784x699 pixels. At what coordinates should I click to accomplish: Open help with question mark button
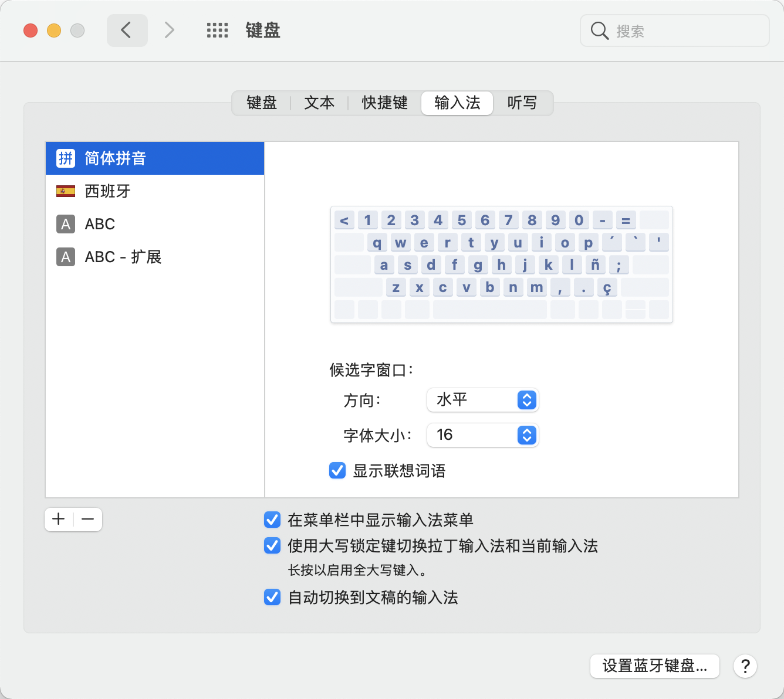coord(745,666)
